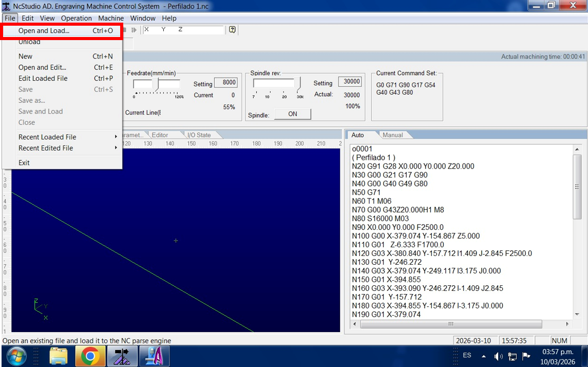Open the taskbar clock showing 03:57 p.m.
The image size is (588, 367).
pos(558,357)
